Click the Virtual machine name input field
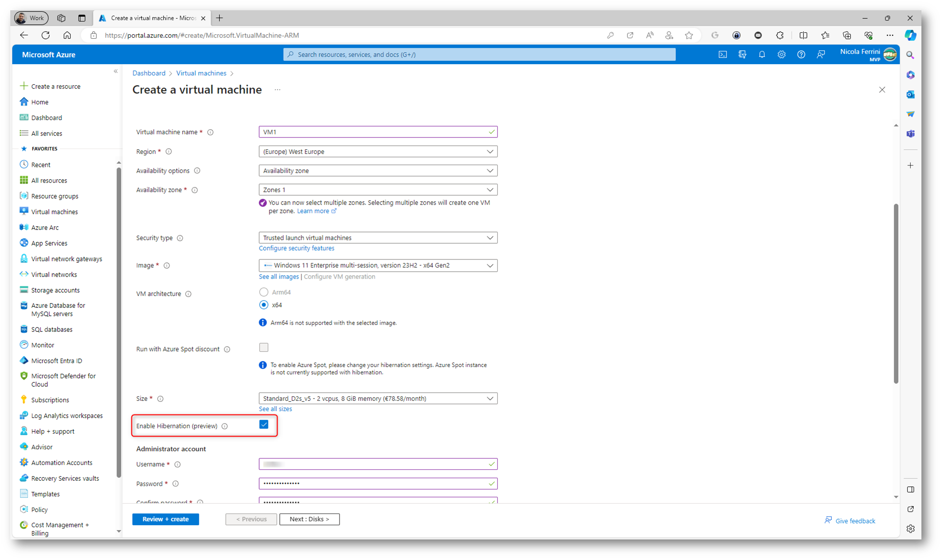The image size is (942, 560). click(x=378, y=132)
